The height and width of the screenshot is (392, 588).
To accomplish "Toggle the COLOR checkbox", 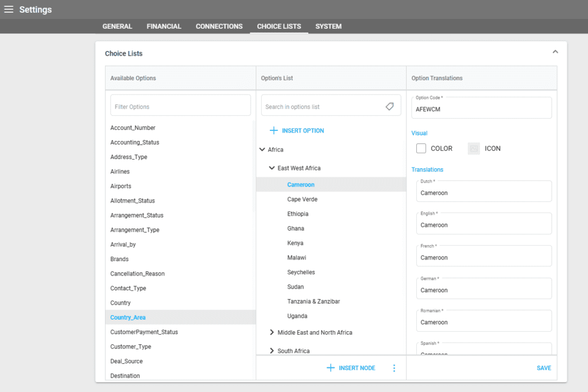I will 421,149.
